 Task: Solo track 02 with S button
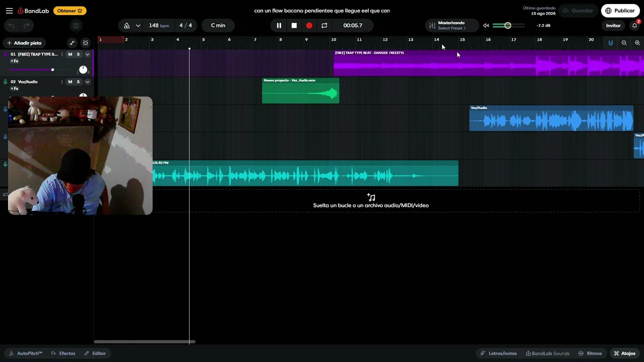pos(78,82)
